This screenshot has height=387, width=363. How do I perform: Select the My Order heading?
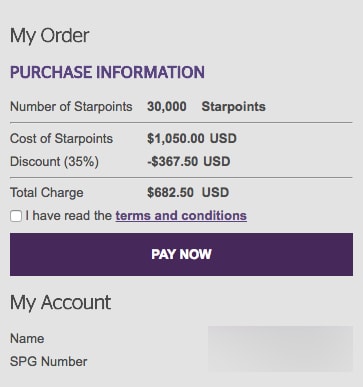(x=50, y=35)
